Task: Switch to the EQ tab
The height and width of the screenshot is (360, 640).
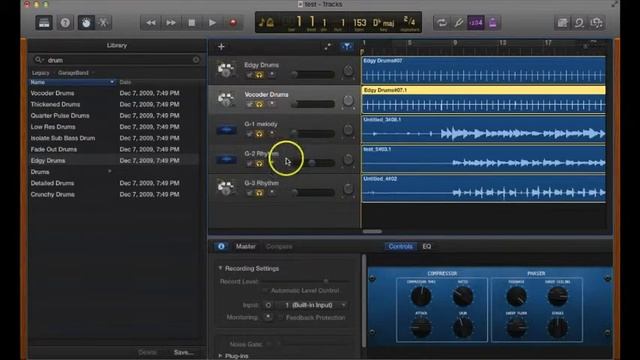Action: click(427, 246)
